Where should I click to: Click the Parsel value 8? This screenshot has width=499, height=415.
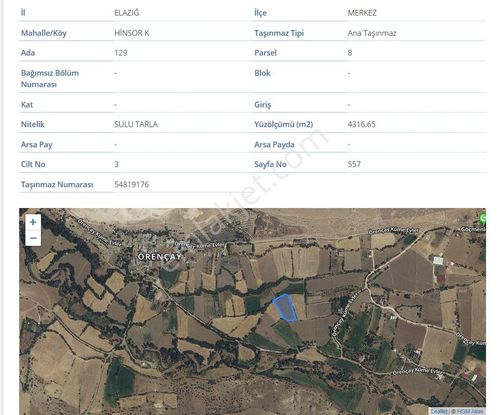[350, 53]
